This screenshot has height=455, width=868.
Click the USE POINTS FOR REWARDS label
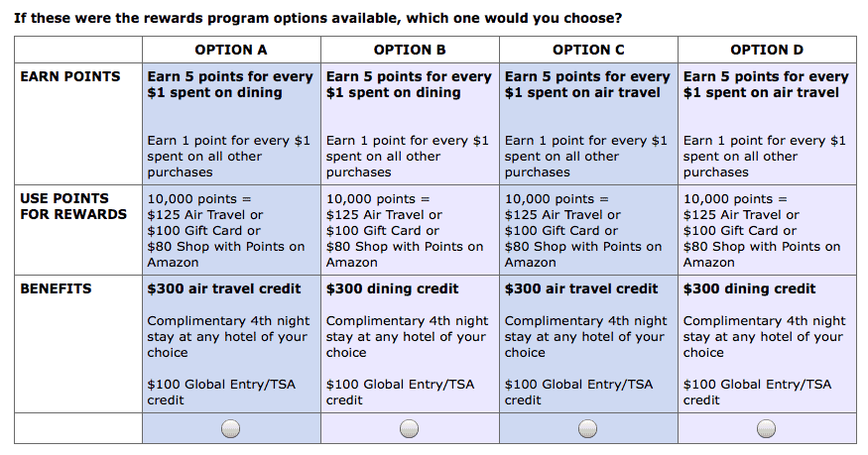(73, 206)
